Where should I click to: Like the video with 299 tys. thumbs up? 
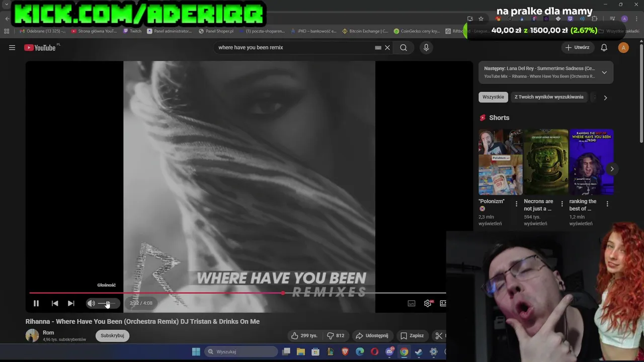click(x=304, y=335)
